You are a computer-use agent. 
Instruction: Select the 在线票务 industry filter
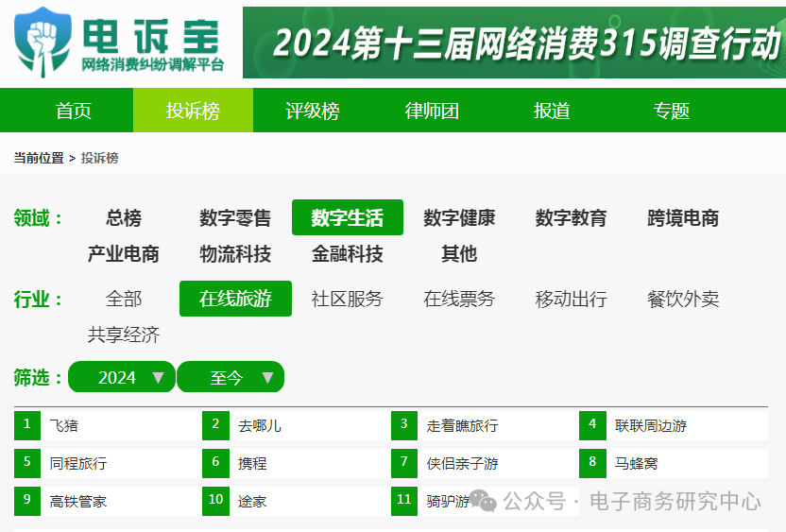tap(459, 299)
